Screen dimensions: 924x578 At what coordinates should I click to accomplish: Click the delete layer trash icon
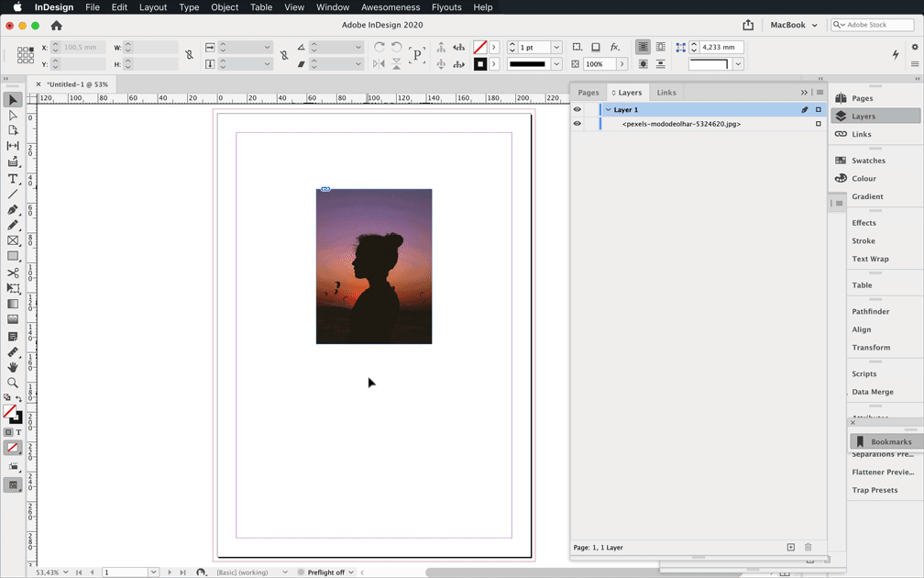(x=808, y=548)
